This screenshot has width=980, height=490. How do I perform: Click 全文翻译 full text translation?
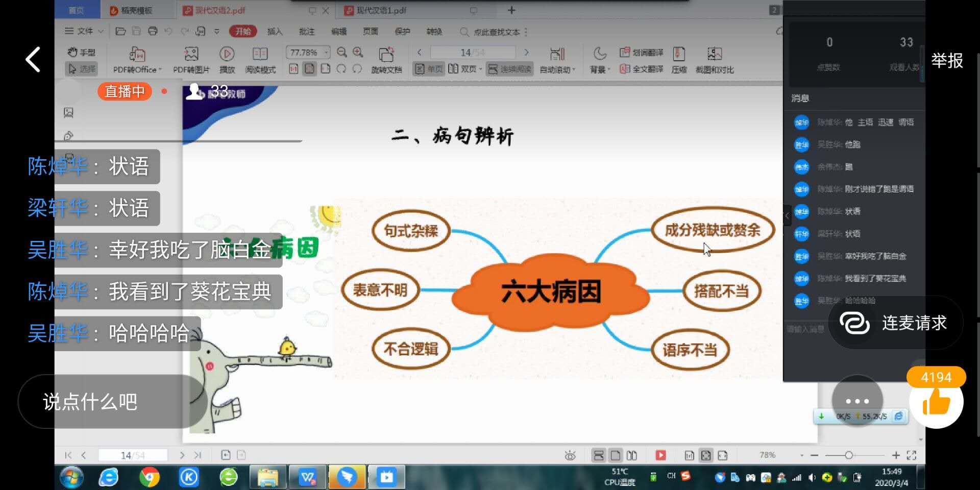641,69
